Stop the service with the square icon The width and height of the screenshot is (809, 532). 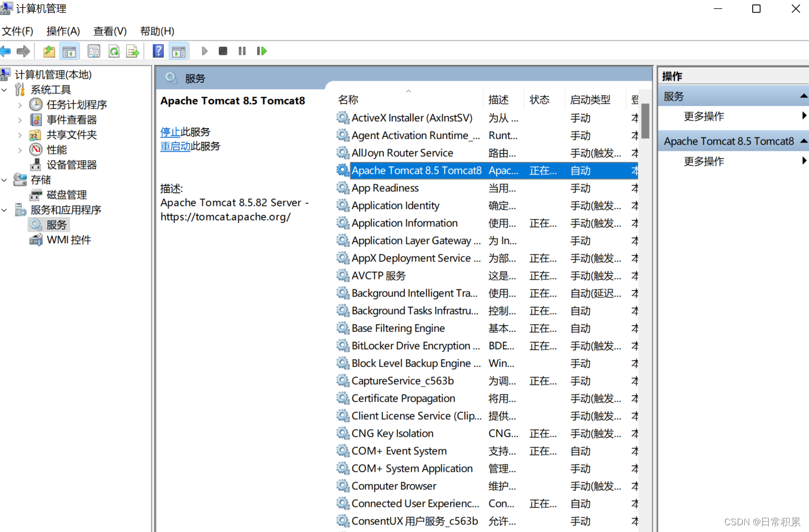(223, 51)
